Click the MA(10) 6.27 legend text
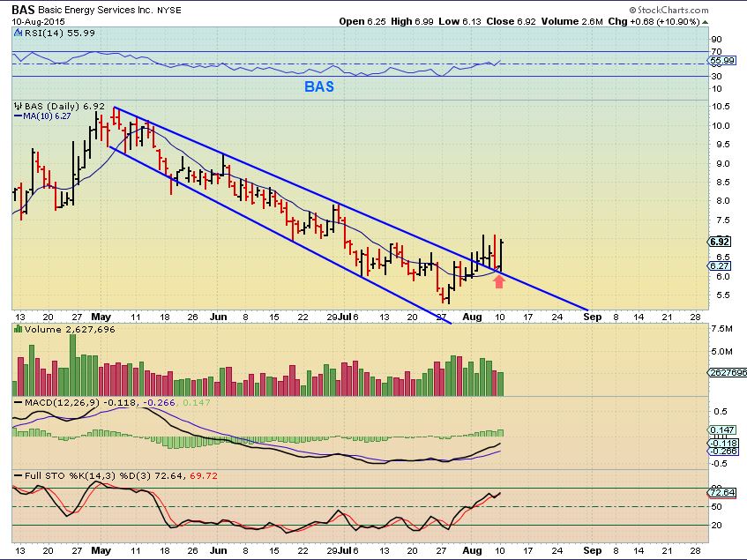 [x=47, y=116]
